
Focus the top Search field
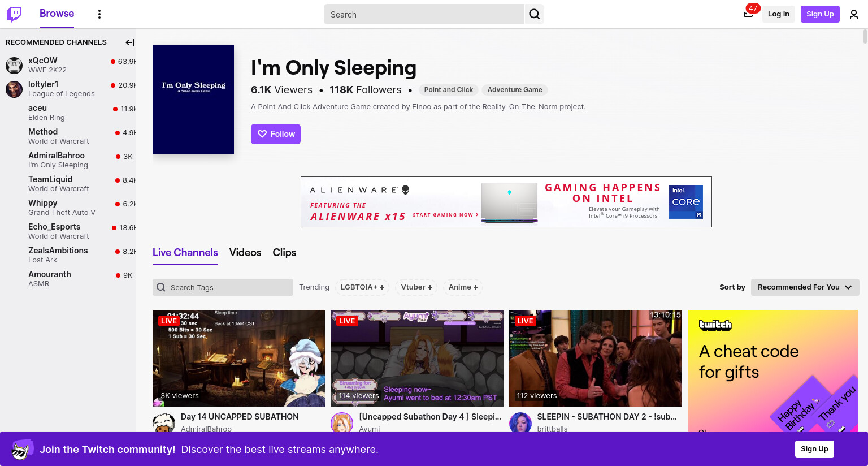[424, 14]
